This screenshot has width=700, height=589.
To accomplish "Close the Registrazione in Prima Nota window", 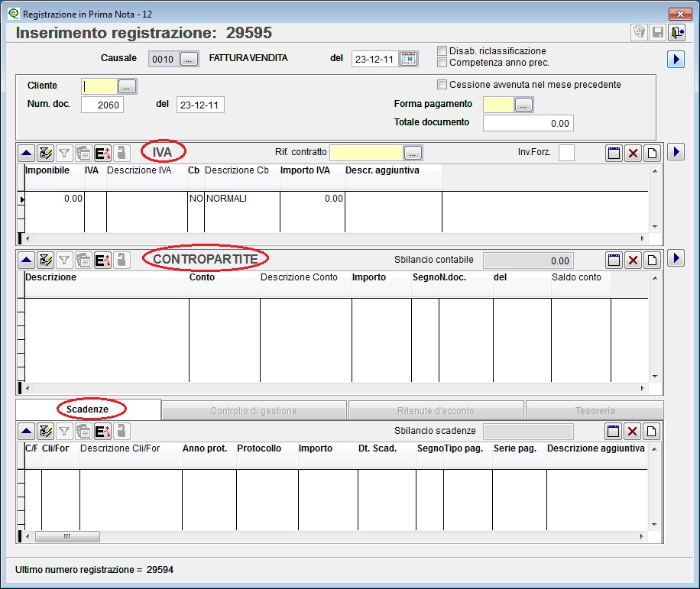I will 680,14.
